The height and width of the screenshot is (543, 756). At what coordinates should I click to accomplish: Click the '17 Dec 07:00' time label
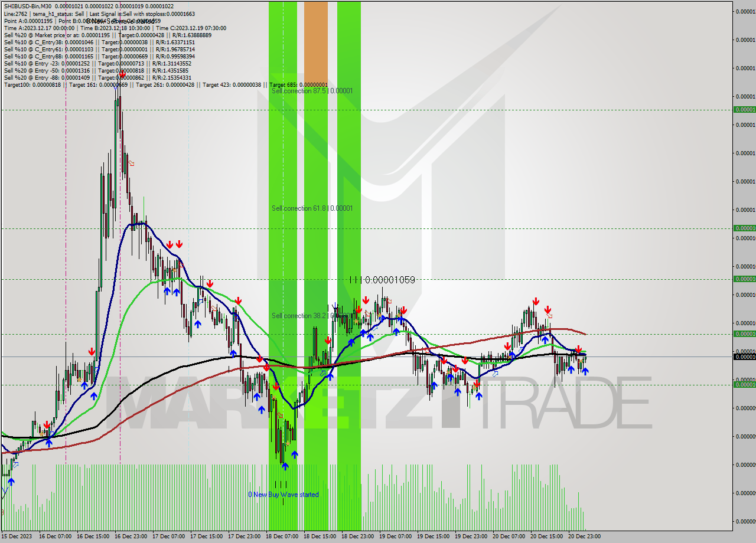click(x=168, y=537)
